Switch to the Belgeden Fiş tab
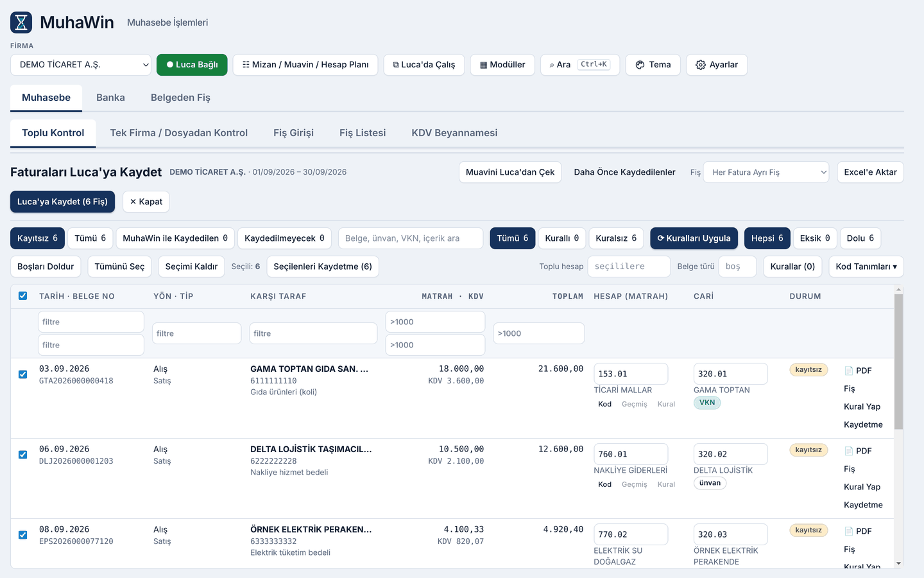 180,98
